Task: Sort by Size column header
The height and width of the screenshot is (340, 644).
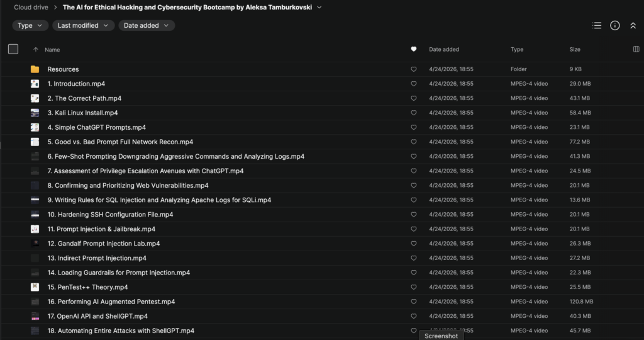Action: point(575,49)
